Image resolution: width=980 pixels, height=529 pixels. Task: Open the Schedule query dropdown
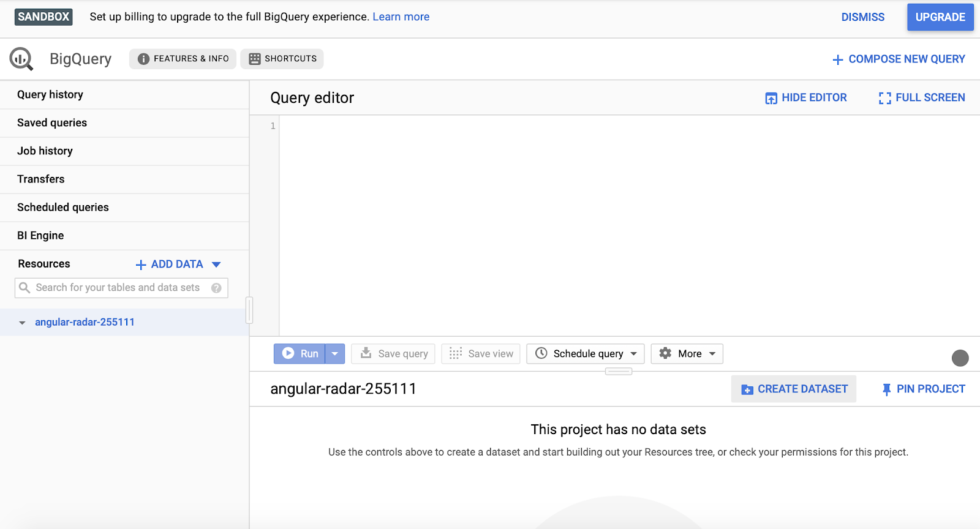[586, 354]
